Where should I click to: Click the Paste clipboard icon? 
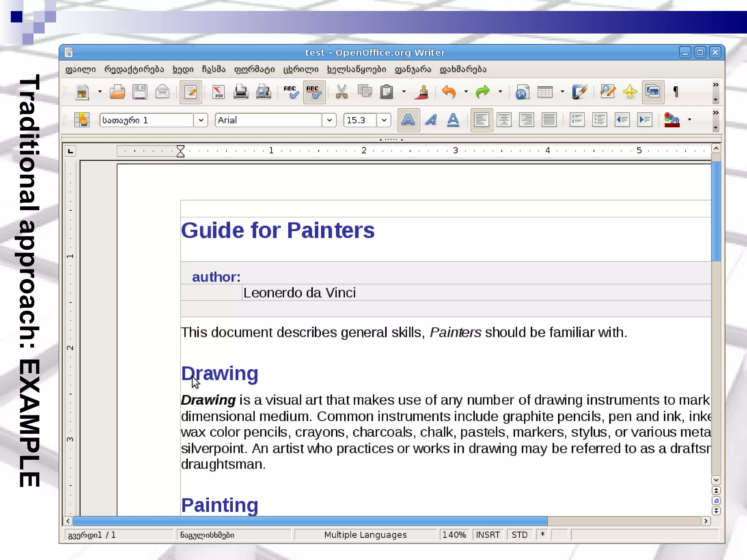click(387, 92)
